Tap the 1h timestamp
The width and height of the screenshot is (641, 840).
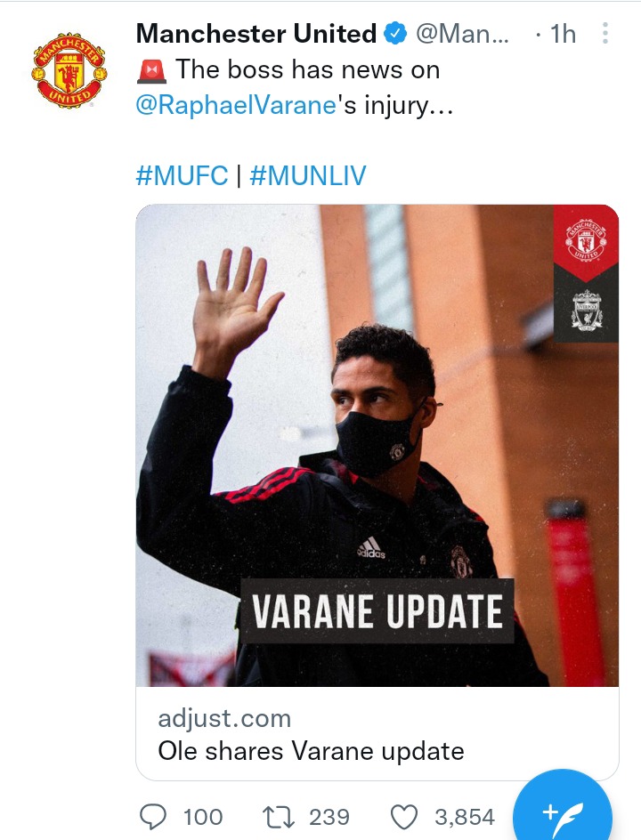563,34
